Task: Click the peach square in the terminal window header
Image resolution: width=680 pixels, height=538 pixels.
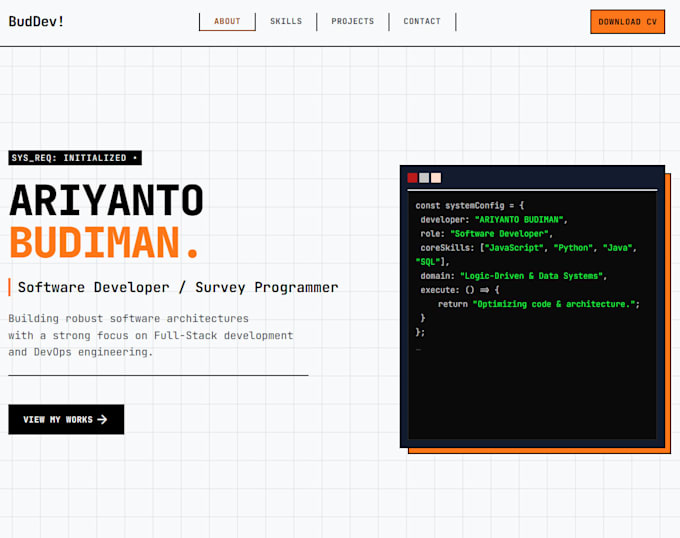Action: coord(436,178)
